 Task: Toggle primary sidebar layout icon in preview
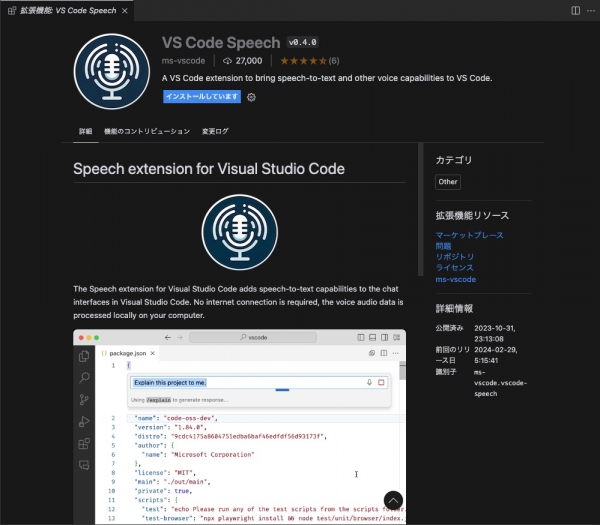coord(360,338)
